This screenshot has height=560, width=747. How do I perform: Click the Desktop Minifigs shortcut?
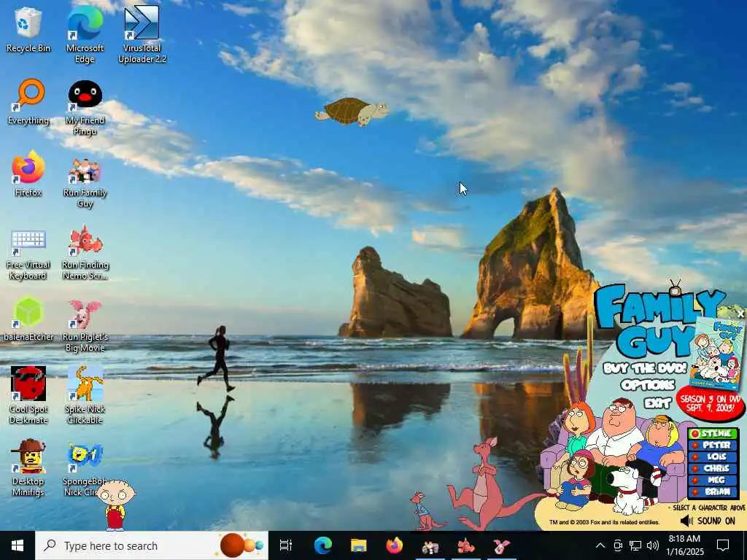(28, 467)
